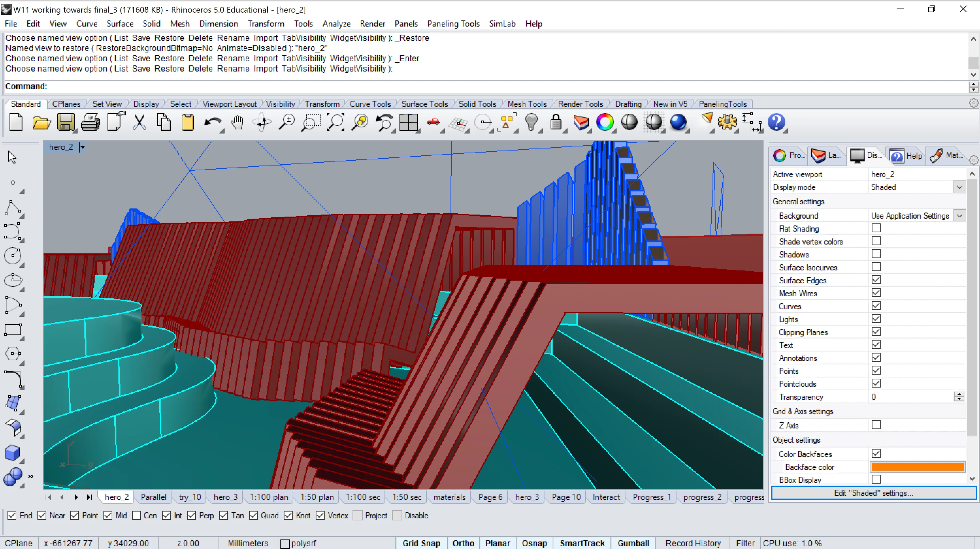Click the lock objects icon
Screen dimensions: 980x549
556,123
